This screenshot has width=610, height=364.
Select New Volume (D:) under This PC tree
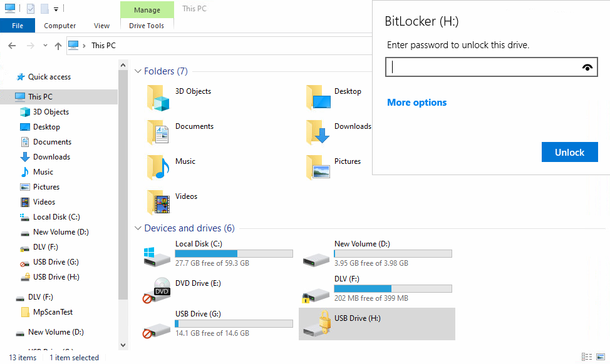tap(61, 232)
